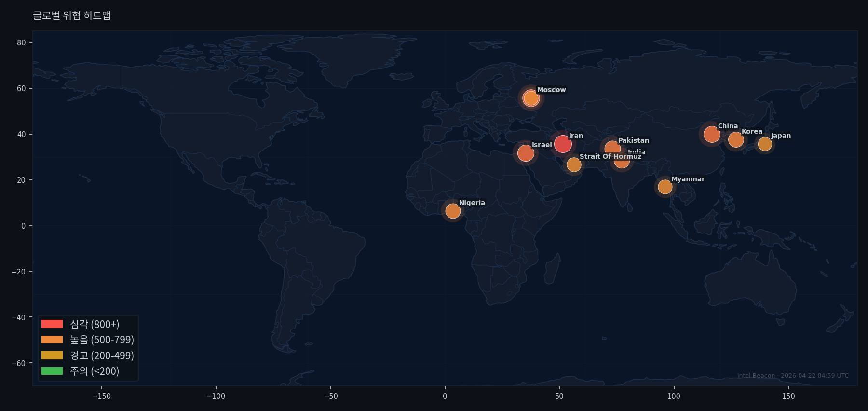Click the 80 latitude axis label
Image resolution: width=868 pixels, height=411 pixels.
pos(21,42)
